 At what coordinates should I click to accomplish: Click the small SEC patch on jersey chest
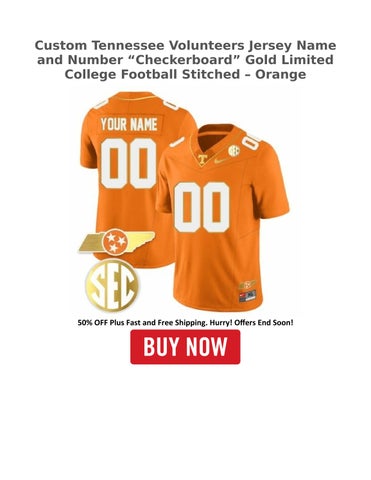234,151
